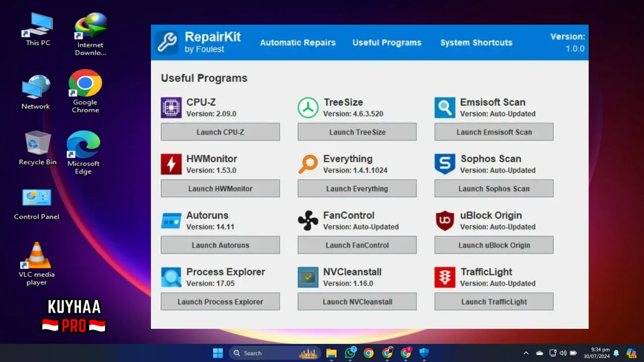This screenshot has height=362, width=644.
Task: Click the "Version: 4.6.3.520" text
Action: (353, 114)
